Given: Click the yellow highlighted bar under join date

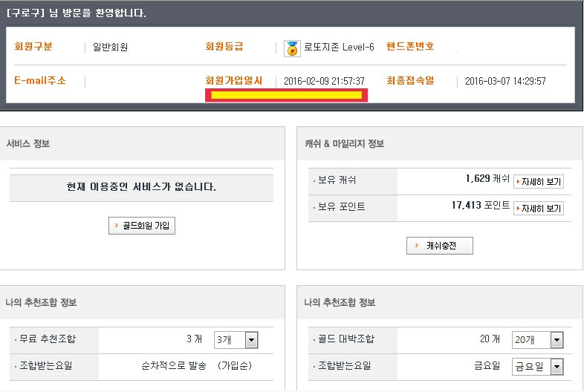Looking at the screenshot, I should coord(286,95).
